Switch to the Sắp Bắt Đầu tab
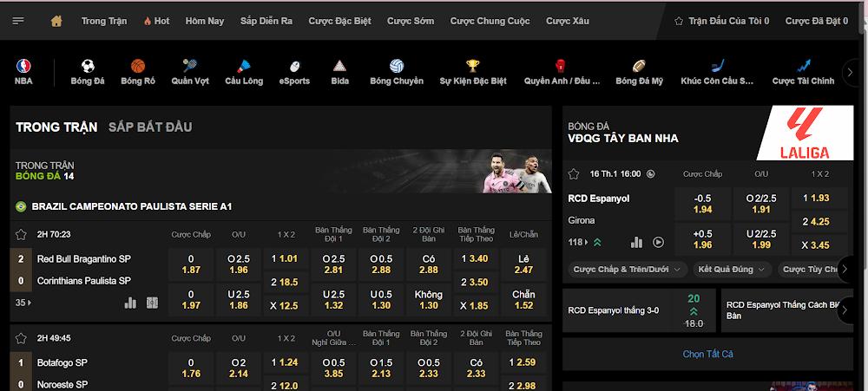 pos(150,127)
